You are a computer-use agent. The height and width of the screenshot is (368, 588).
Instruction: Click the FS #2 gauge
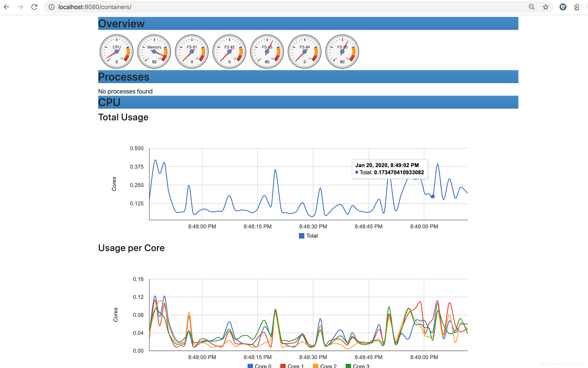click(x=229, y=51)
